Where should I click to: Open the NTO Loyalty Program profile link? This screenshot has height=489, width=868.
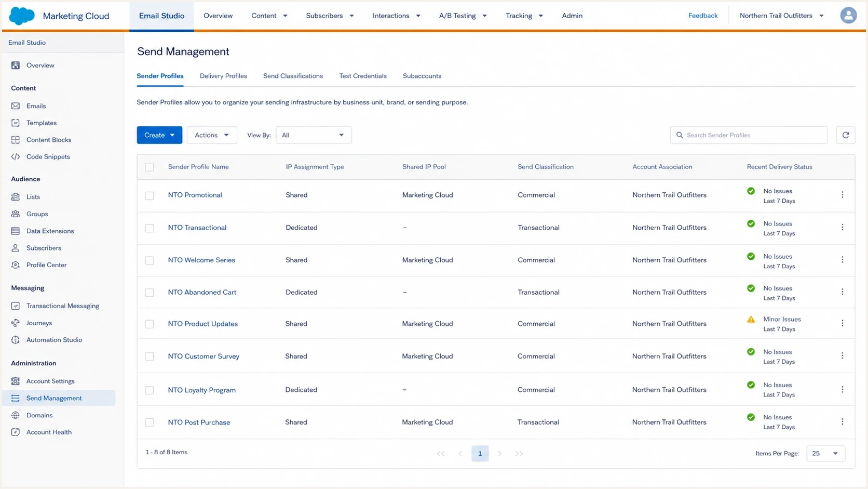click(201, 390)
